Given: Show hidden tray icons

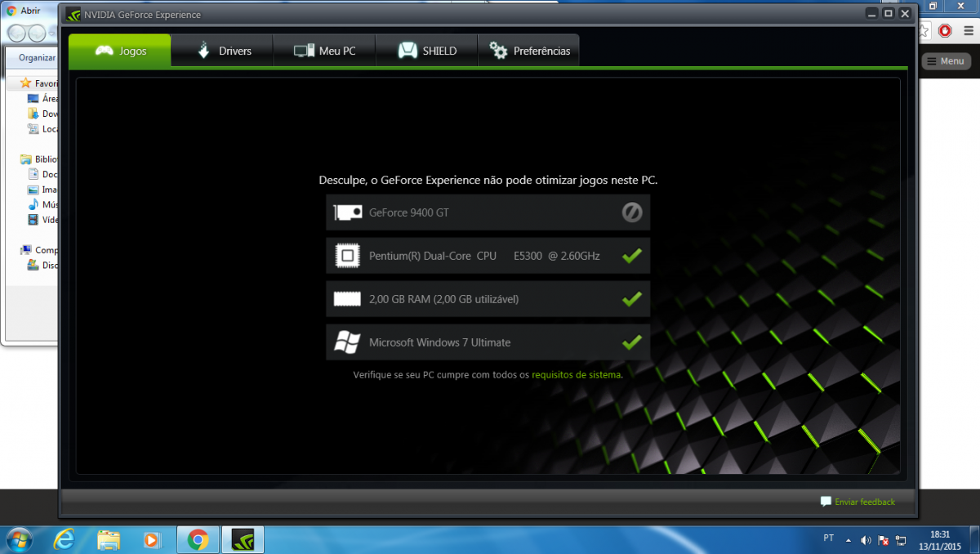Looking at the screenshot, I should tap(850, 540).
